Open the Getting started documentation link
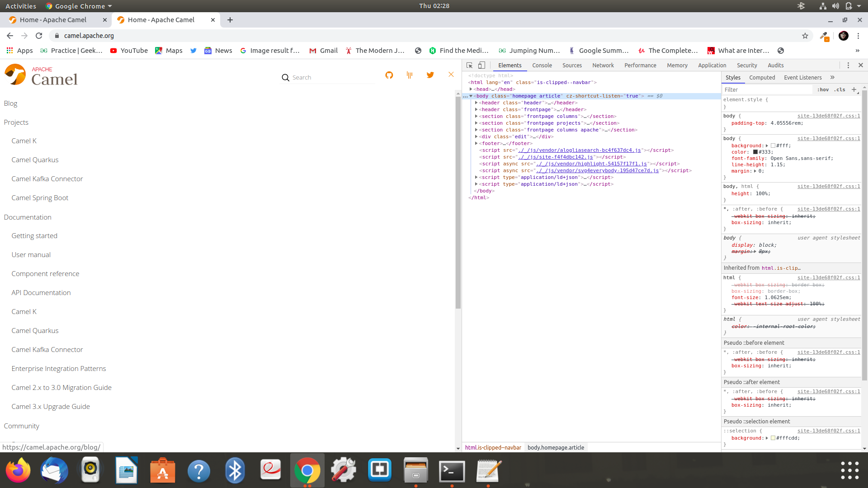The height and width of the screenshot is (488, 868). (x=34, y=236)
